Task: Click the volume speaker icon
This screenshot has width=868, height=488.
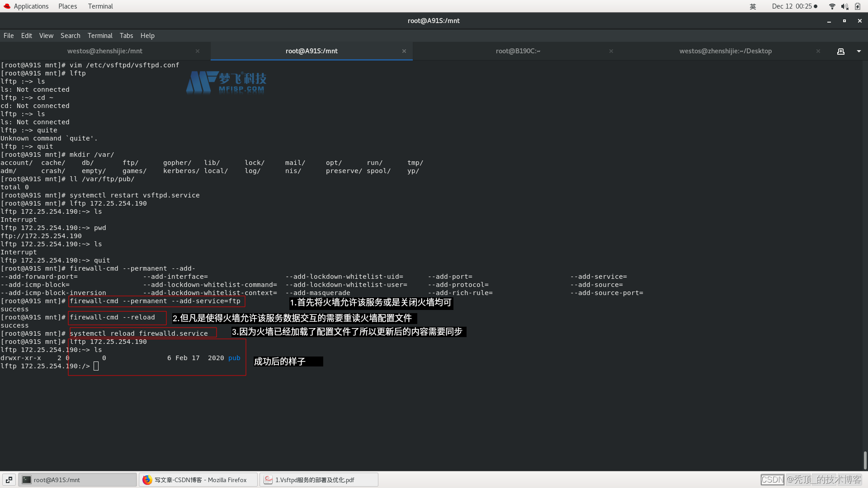Action: pyautogui.click(x=844, y=6)
